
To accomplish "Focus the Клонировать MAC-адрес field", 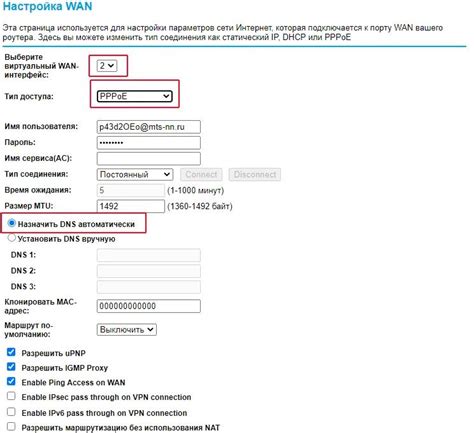I will click(x=149, y=306).
